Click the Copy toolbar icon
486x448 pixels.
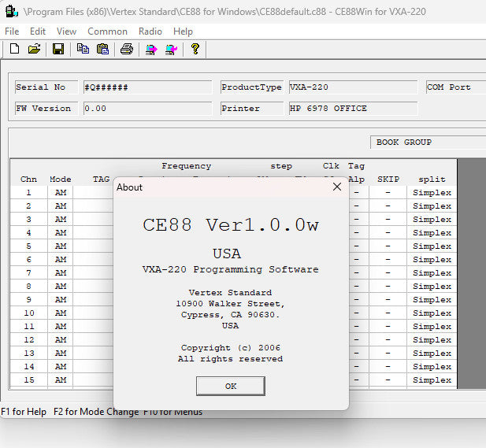pos(83,49)
